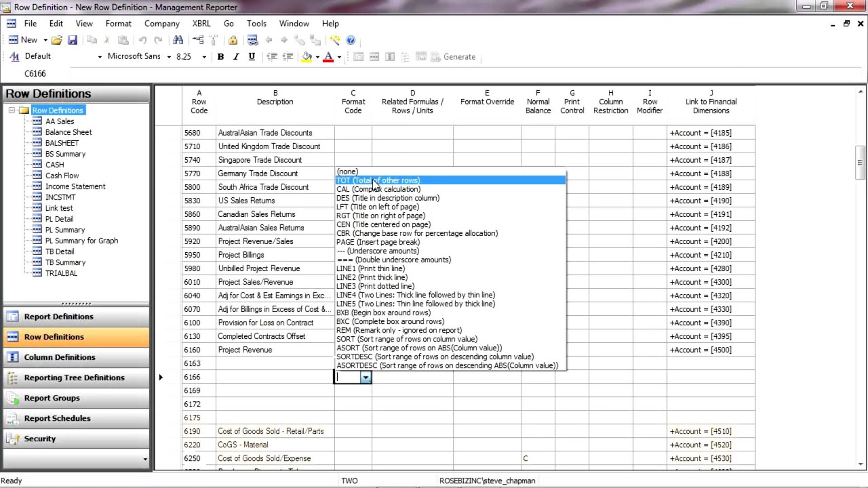Open the Default style dropdown
The image size is (868, 488).
pyautogui.click(x=100, y=57)
